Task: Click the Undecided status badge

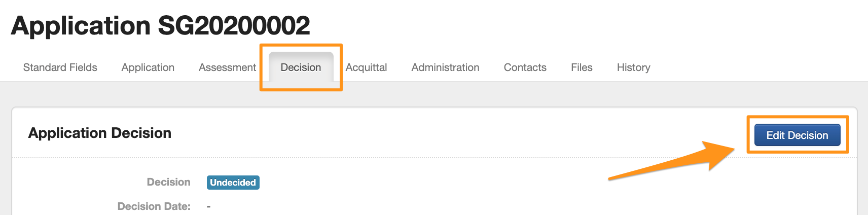Action: pos(233,183)
